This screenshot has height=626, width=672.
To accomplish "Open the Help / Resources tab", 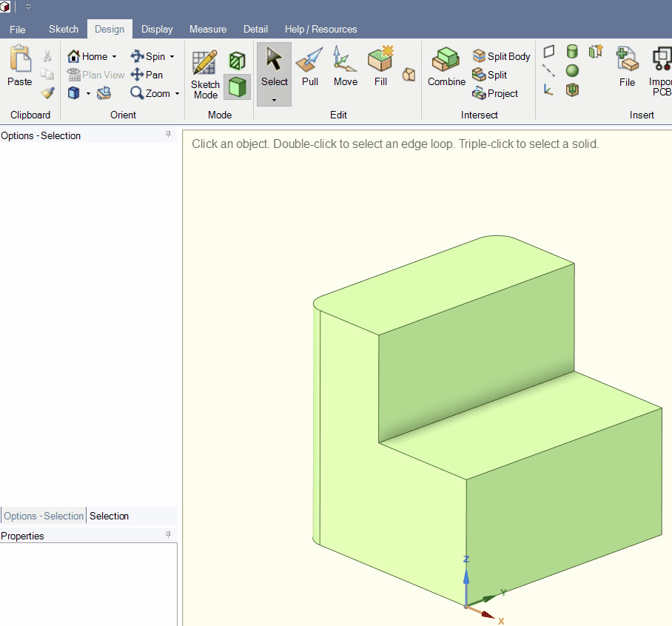I will point(320,29).
